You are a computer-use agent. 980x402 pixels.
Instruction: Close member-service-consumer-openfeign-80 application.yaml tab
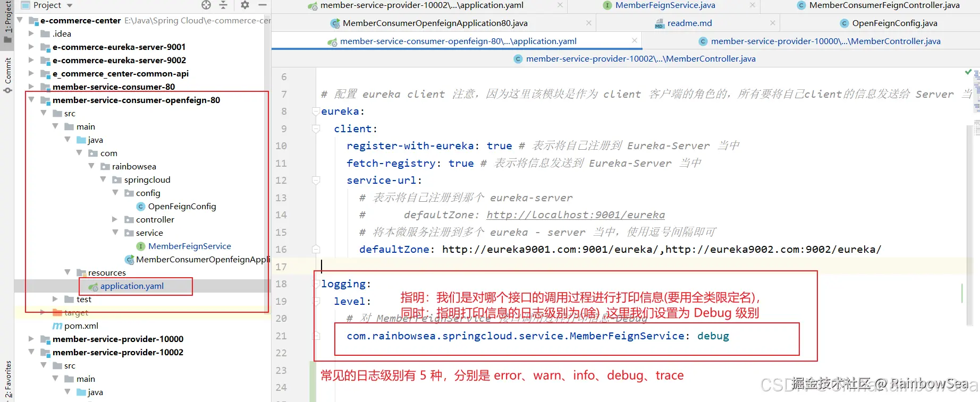pos(634,40)
